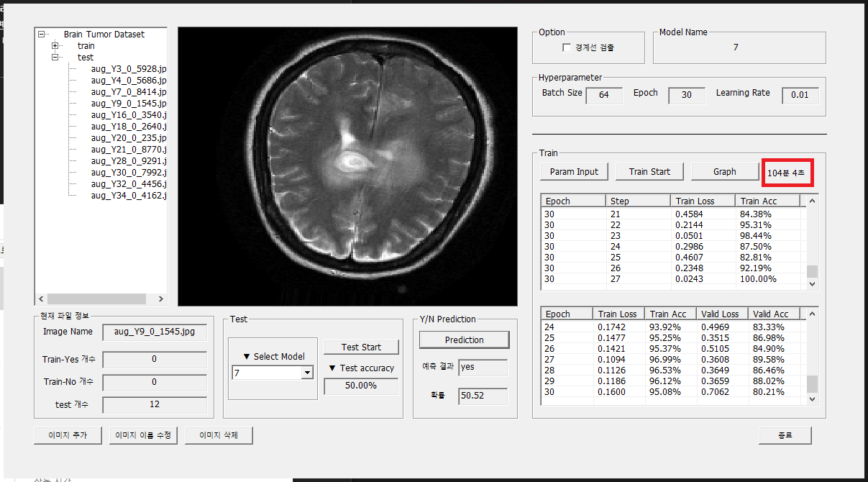Select file aug_Y9_0_1545 in tree
This screenshot has height=482, width=868.
pyautogui.click(x=129, y=103)
